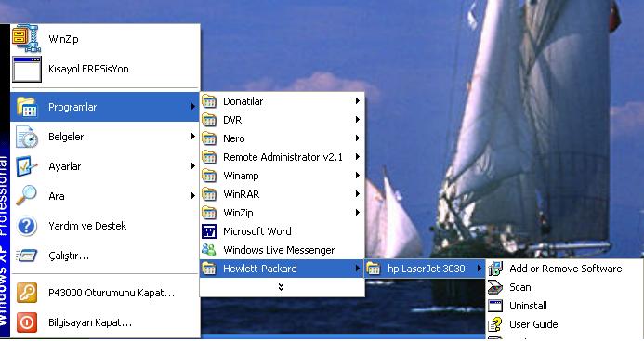Expand the Nero folder arrow
The width and height of the screenshot is (644, 341).
tap(358, 138)
